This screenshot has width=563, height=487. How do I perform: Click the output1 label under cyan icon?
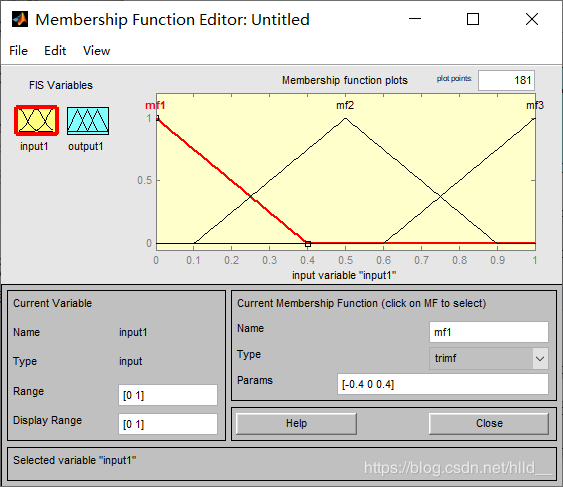coord(86,147)
